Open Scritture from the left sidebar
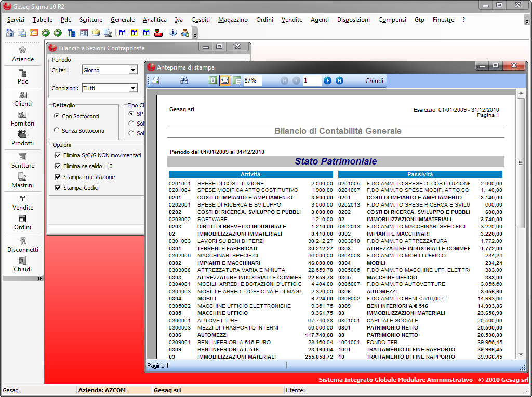 pyautogui.click(x=23, y=161)
